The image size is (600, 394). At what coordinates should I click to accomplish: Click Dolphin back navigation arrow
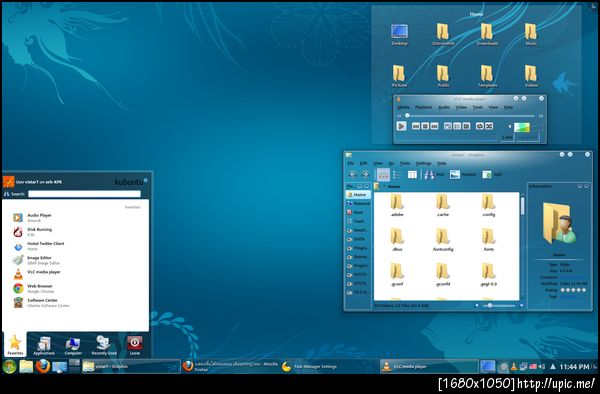352,174
